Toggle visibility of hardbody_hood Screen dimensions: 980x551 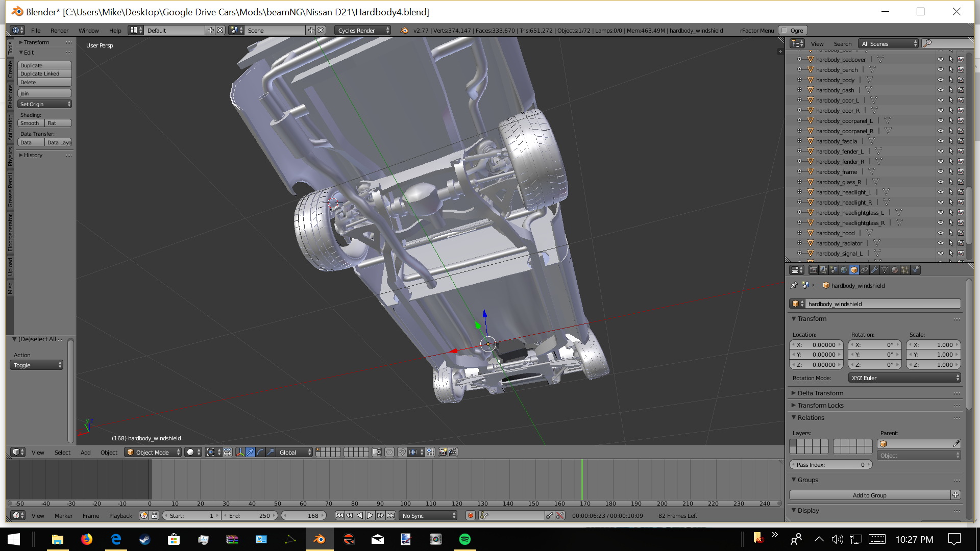point(940,233)
